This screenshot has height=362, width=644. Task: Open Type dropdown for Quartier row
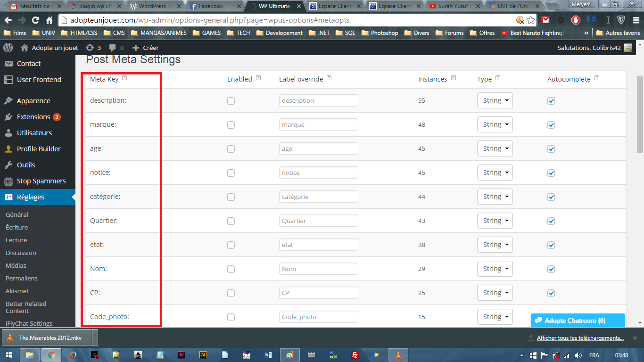point(495,221)
